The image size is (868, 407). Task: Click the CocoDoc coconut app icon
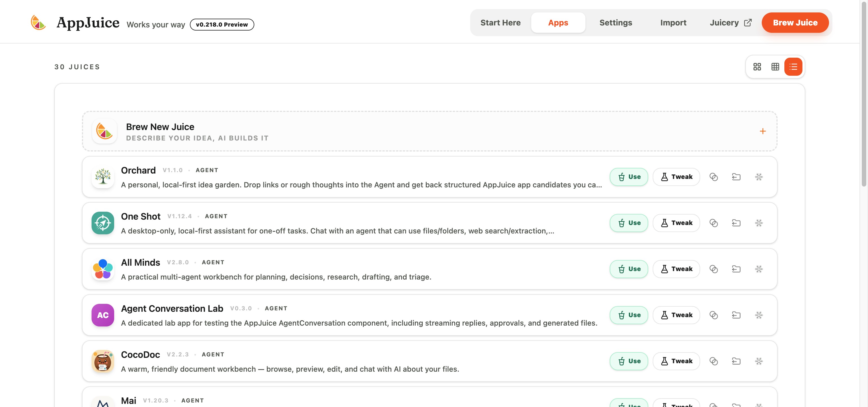103,361
